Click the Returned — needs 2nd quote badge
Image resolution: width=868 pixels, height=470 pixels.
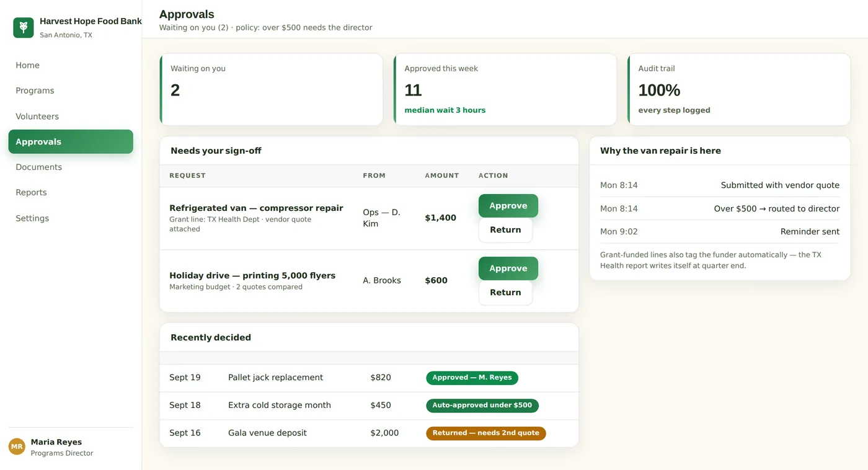pyautogui.click(x=486, y=433)
